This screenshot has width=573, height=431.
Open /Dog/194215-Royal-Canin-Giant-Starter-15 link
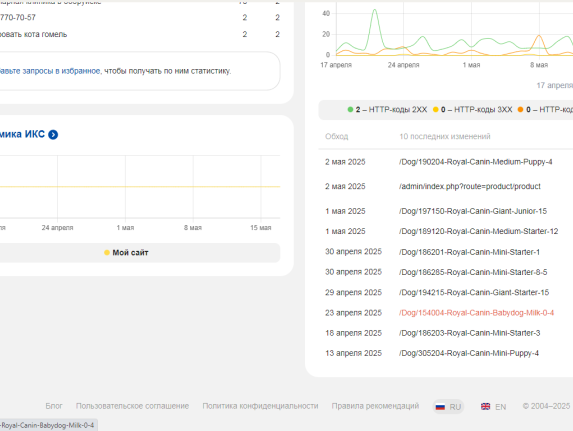[474, 292]
